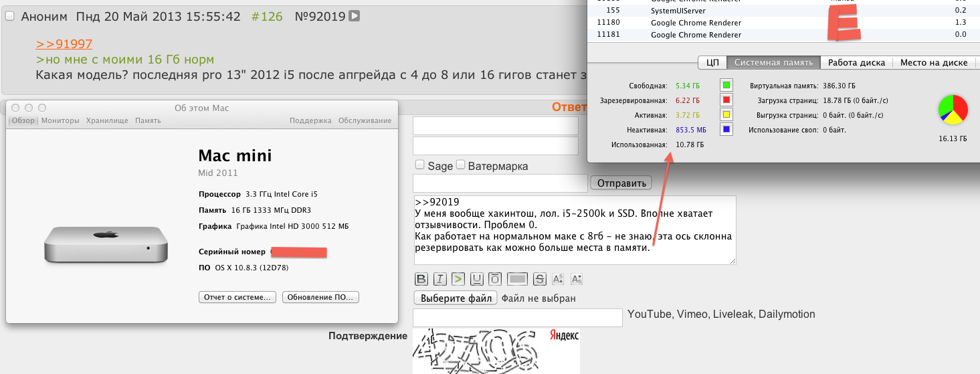The image size is (980, 374).
Task: Click the #126 post number link
Action: coord(267,16)
